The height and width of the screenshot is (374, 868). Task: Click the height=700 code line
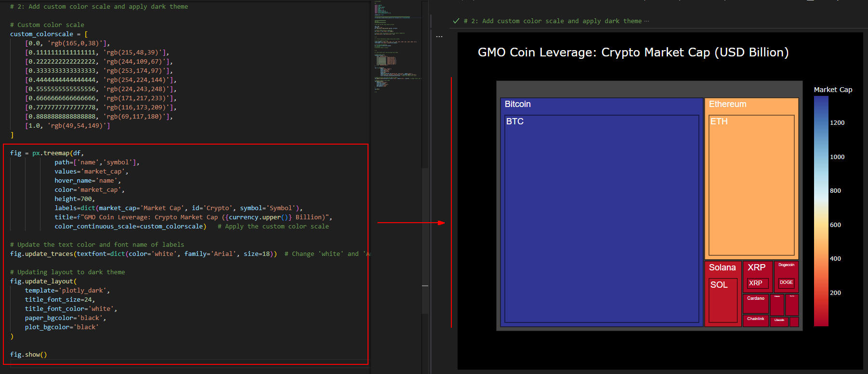[x=75, y=199]
